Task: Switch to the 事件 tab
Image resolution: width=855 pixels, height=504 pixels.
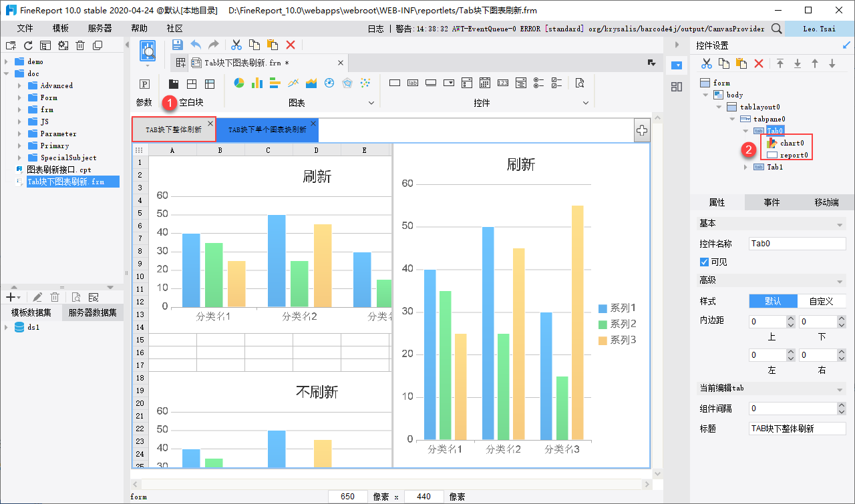Action: point(772,202)
